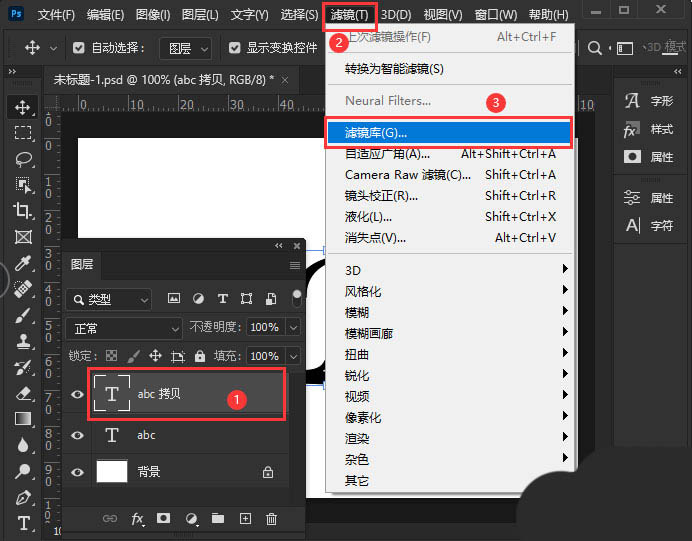Image resolution: width=692 pixels, height=541 pixels.
Task: Expand the 模糊 filter submenu
Action: click(449, 312)
